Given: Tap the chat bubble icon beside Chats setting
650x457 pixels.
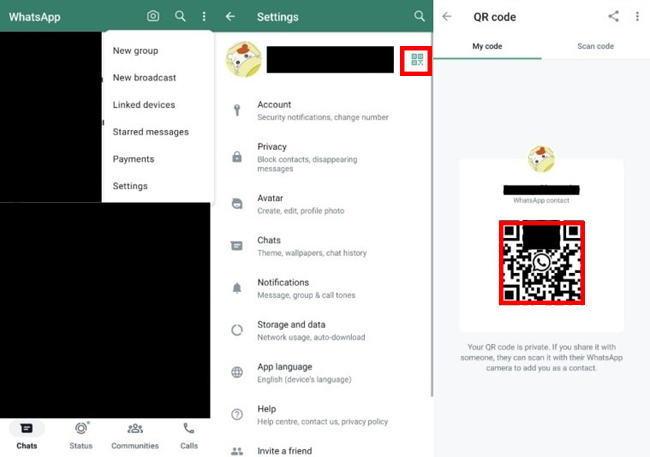Looking at the screenshot, I should tap(237, 246).
